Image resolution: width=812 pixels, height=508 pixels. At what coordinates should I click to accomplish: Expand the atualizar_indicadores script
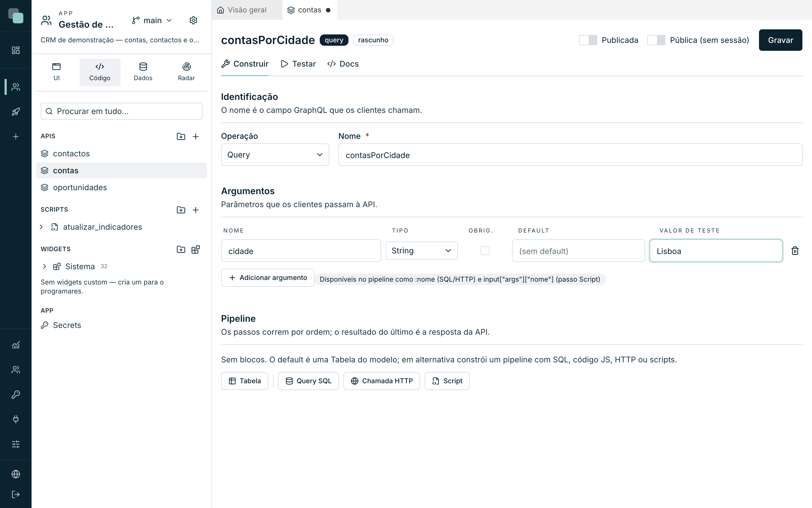click(41, 227)
